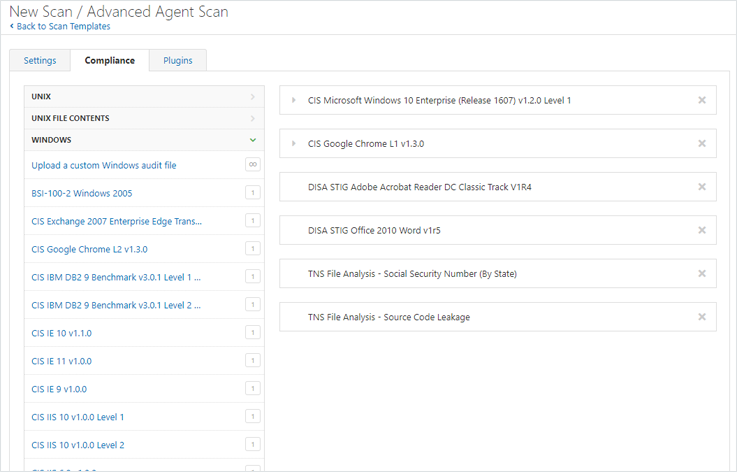Click count badge for BSI-100-2 Windows 2005
The image size is (737, 472).
point(253,192)
